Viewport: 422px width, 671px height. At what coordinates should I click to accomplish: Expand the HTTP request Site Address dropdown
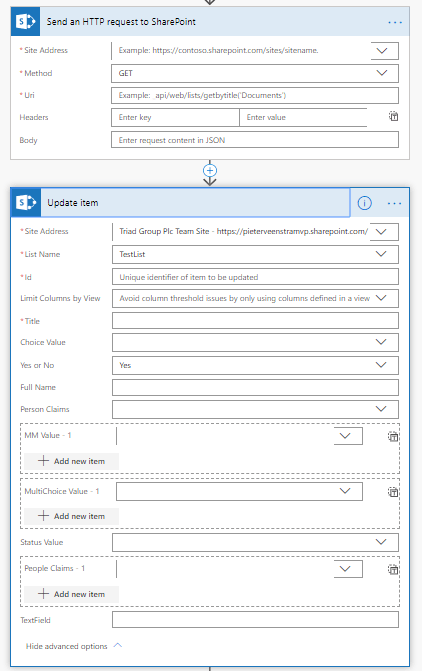pyautogui.click(x=384, y=50)
